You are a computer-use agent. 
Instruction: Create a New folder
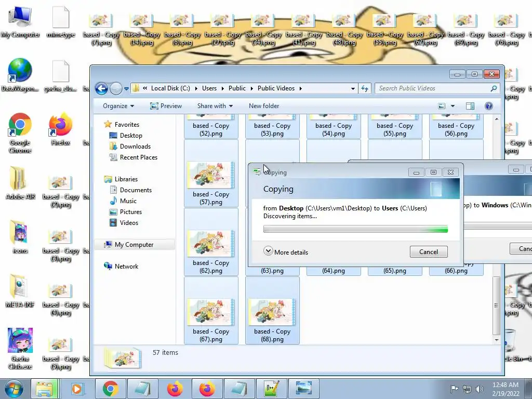[x=264, y=106]
